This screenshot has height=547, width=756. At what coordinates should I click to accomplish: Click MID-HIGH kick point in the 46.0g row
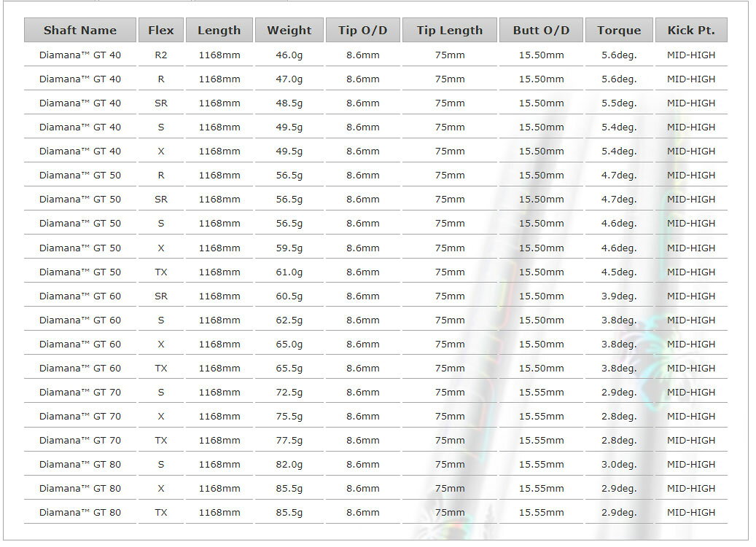pos(691,55)
